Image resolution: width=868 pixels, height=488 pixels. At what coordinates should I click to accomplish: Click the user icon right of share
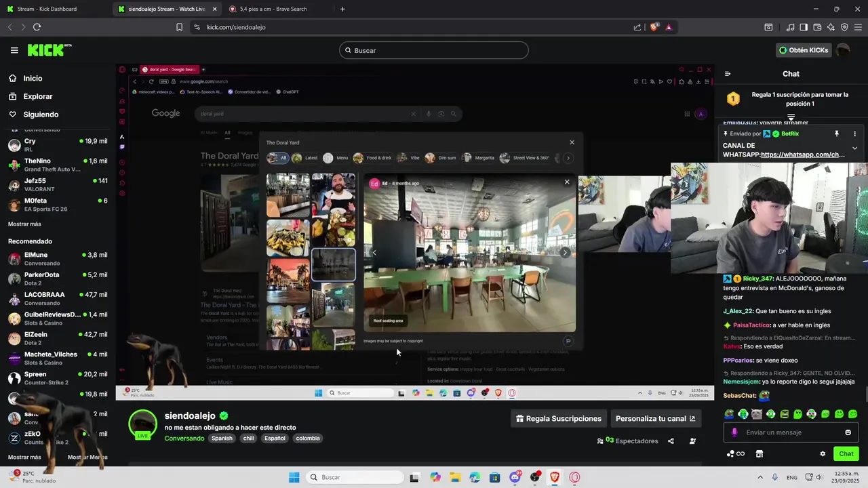(692, 441)
